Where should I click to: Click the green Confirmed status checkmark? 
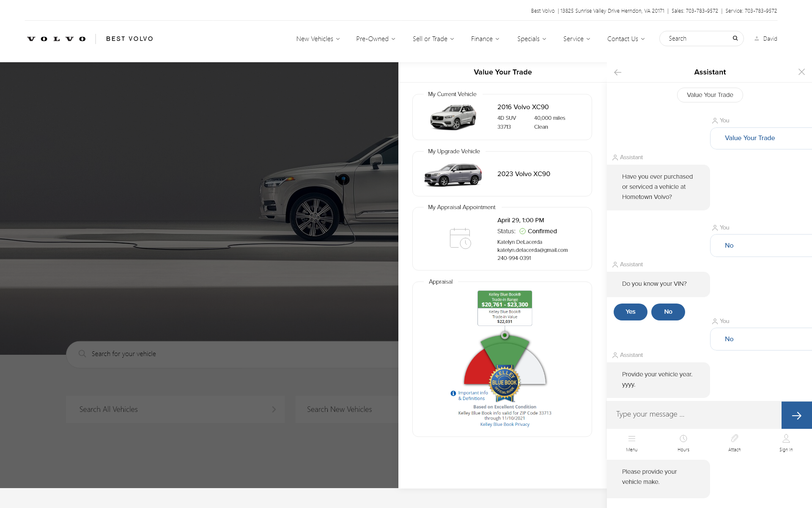(x=523, y=231)
